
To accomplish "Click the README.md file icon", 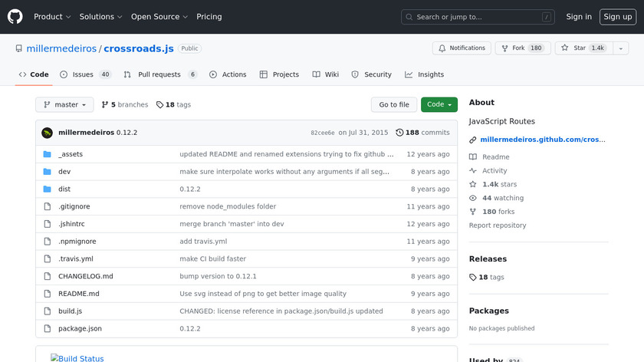I will coord(48,294).
